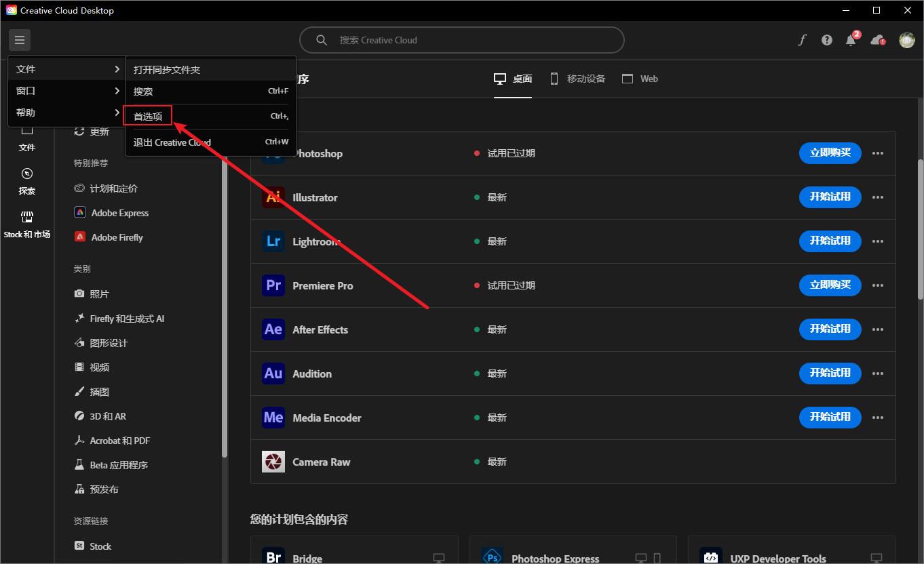Open more options for Photoshop row
924x564 pixels.
878,153
